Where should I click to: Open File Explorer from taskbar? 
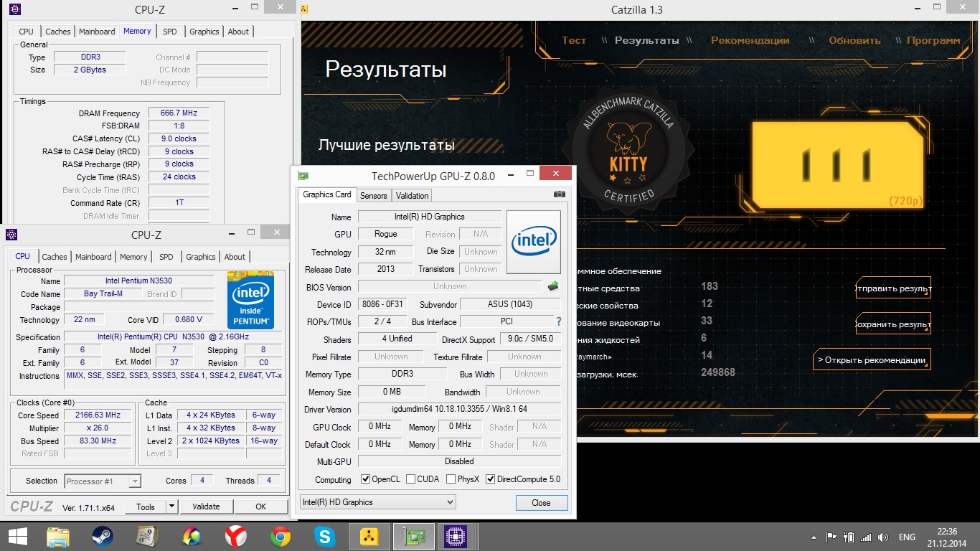58,536
